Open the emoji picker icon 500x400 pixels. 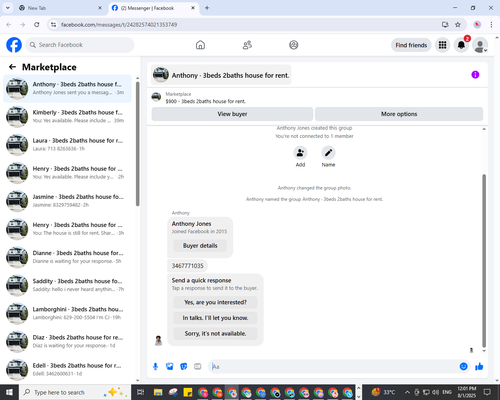[x=463, y=367]
